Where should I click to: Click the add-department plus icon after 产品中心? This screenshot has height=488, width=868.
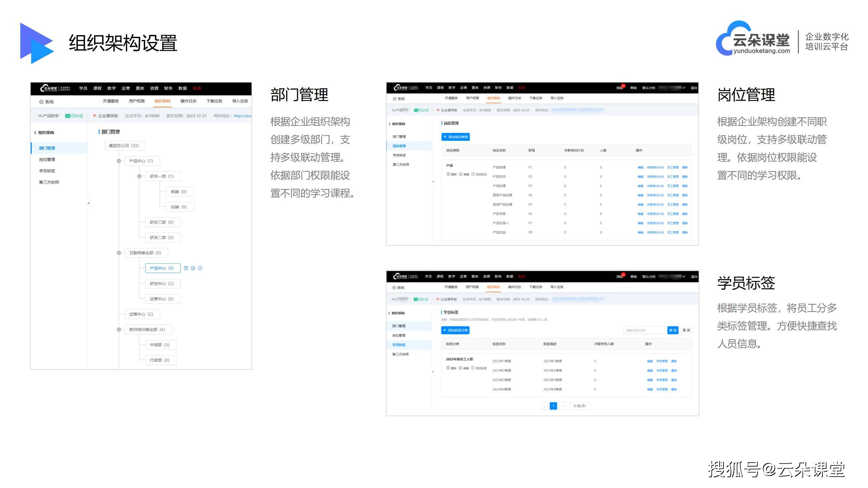click(200, 268)
